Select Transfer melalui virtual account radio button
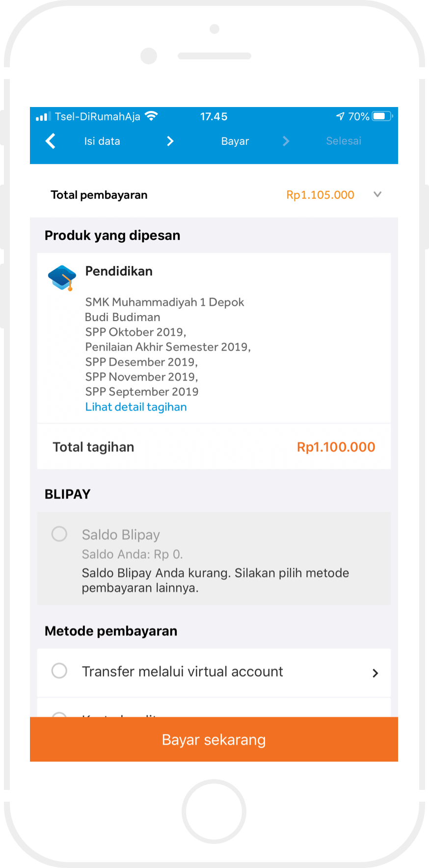This screenshot has width=429, height=868. point(59,671)
